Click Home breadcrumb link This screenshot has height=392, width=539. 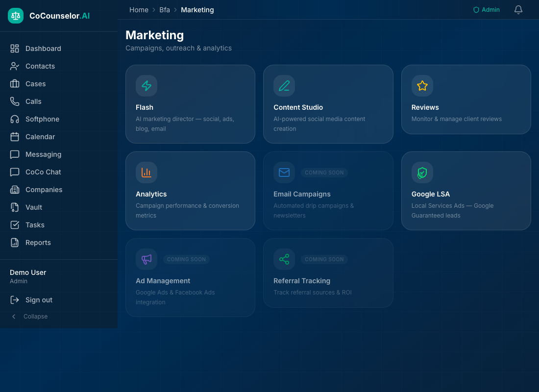139,10
